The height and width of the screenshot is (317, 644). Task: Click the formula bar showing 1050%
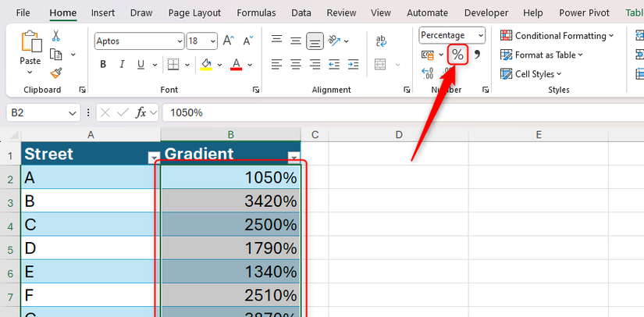point(403,112)
